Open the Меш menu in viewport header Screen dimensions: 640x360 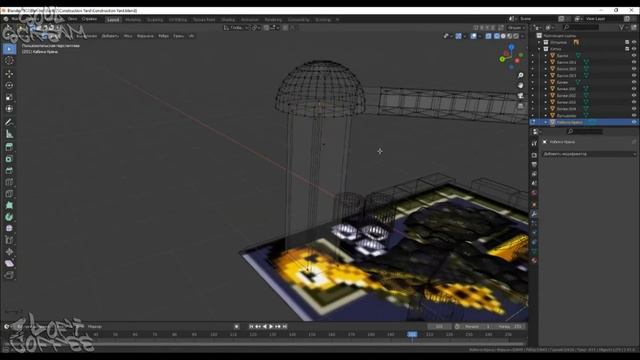point(128,36)
